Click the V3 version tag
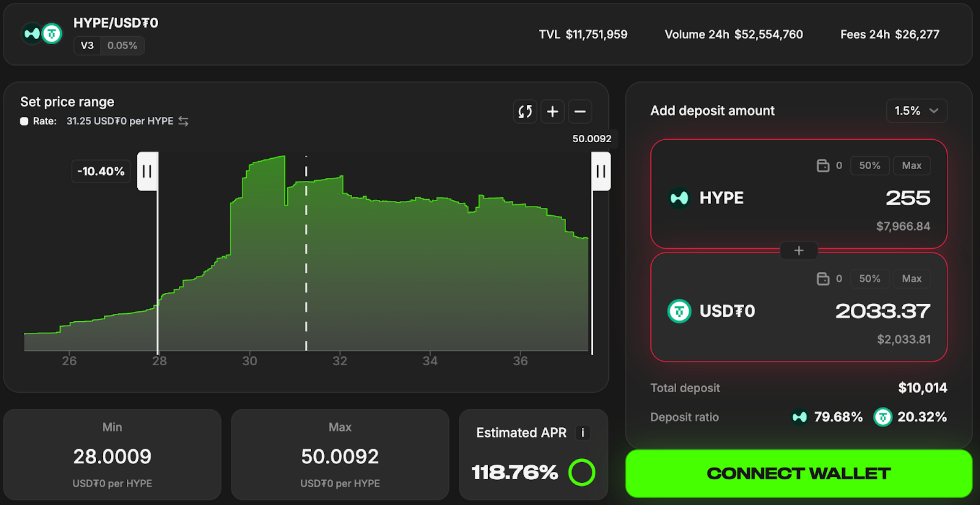Screen dimensions: 980x505 [87, 45]
